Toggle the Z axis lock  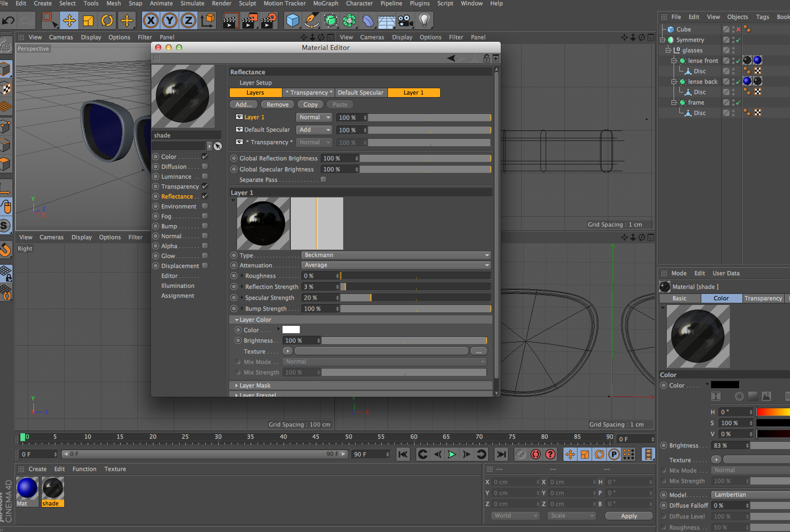(188, 21)
